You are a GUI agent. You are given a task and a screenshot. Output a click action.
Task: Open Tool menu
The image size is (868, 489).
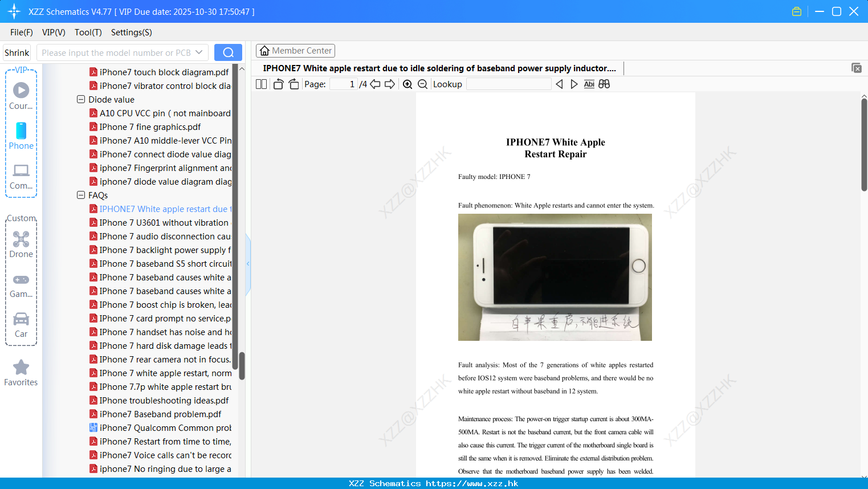[x=88, y=32]
